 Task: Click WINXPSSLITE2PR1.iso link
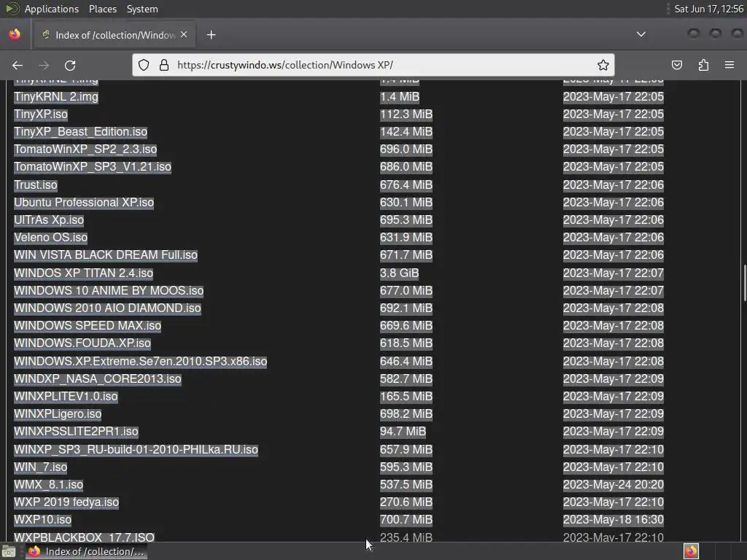click(x=76, y=432)
